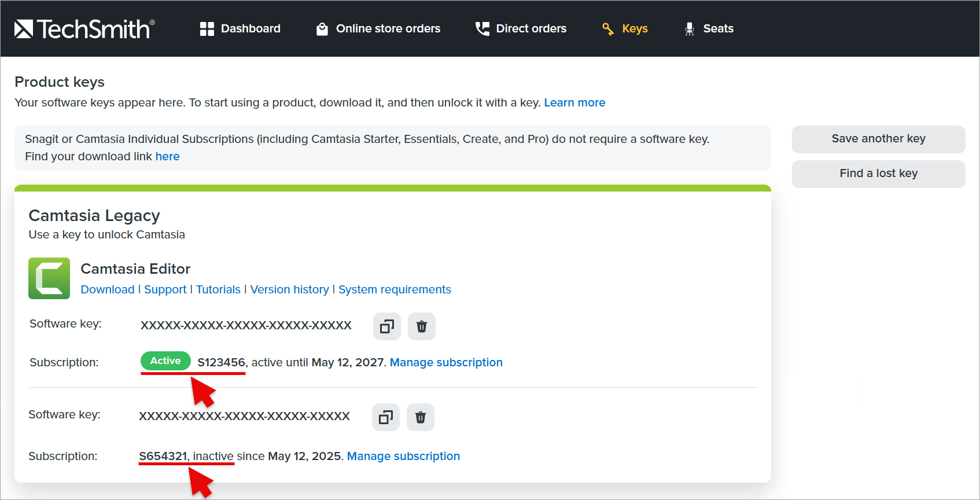
Task: Click the Dashboard grid icon
Action: pyautogui.click(x=207, y=29)
